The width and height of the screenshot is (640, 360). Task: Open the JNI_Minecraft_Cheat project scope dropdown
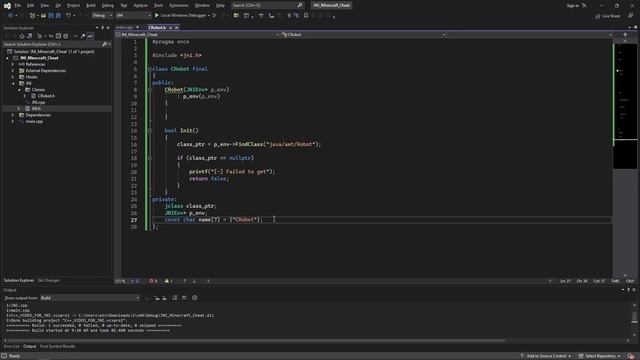point(198,35)
